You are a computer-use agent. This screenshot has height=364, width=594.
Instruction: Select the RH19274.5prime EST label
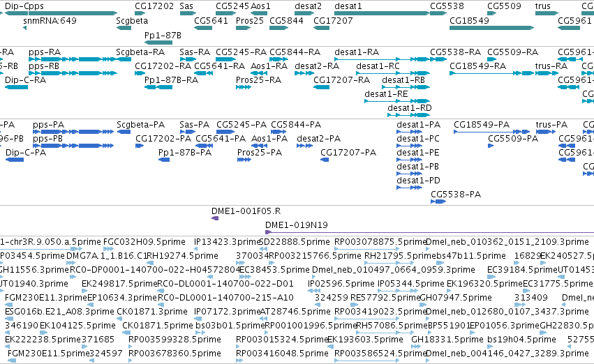pos(182,255)
